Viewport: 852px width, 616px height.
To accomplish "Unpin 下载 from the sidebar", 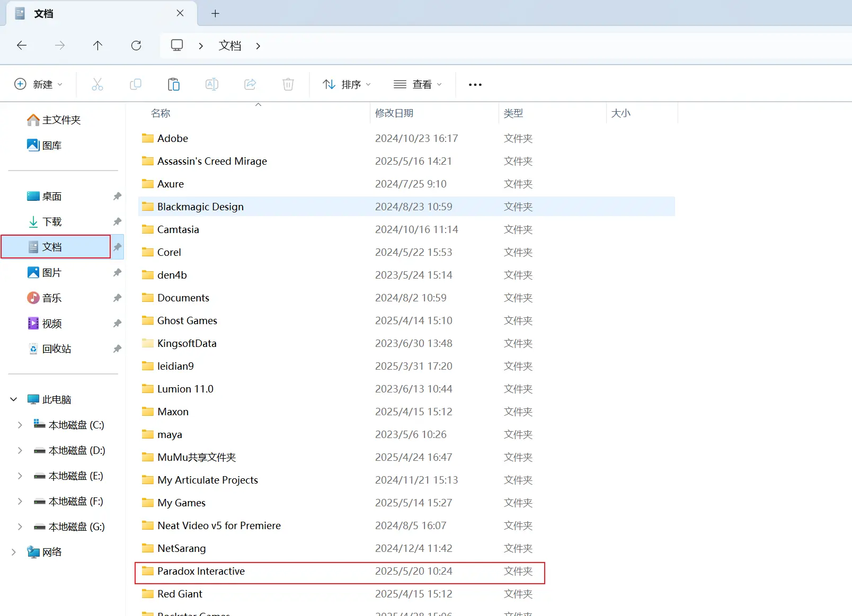I will coord(117,222).
